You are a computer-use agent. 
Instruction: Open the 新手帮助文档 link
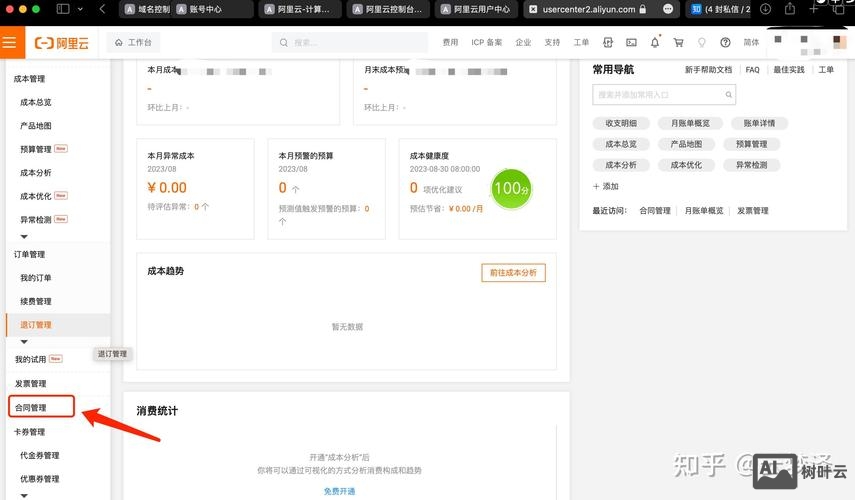[x=708, y=70]
